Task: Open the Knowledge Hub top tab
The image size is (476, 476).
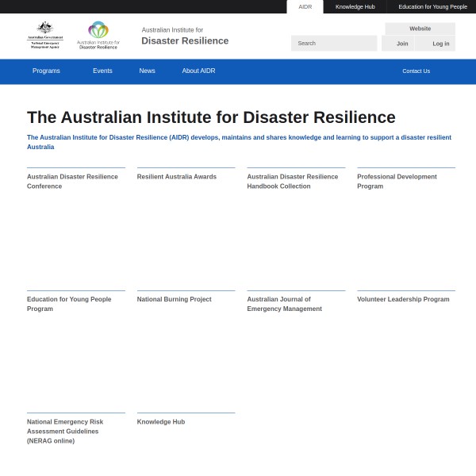Action: (355, 6)
